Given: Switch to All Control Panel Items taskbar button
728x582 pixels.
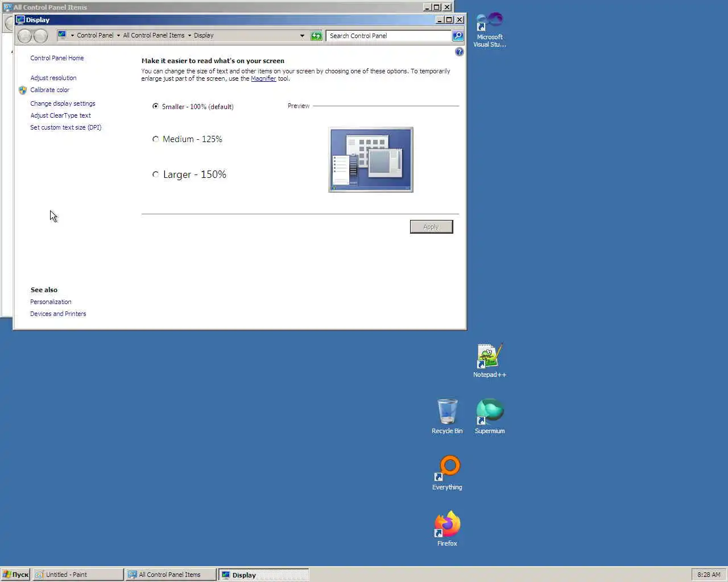Looking at the screenshot, I should click(171, 575).
